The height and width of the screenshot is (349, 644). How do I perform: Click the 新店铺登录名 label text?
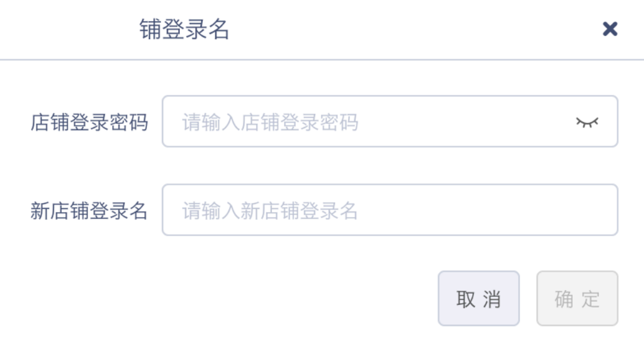coord(89,211)
